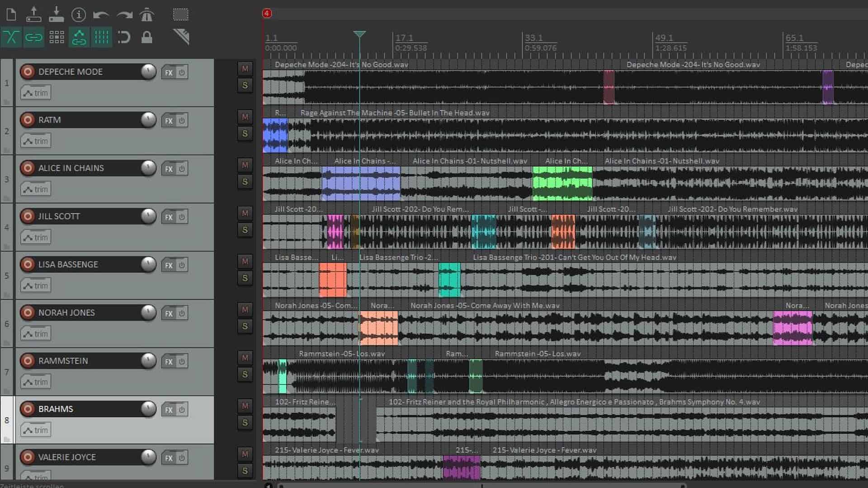868x488 pixels.
Task: Toggle the lock icon in toolbar
Action: pyautogui.click(x=146, y=38)
